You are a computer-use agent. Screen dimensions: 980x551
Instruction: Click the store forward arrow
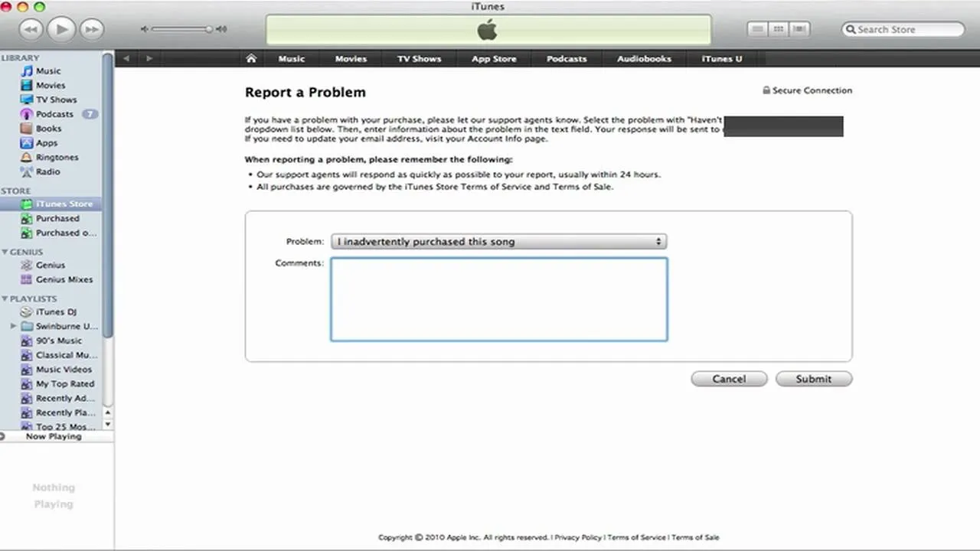(149, 58)
